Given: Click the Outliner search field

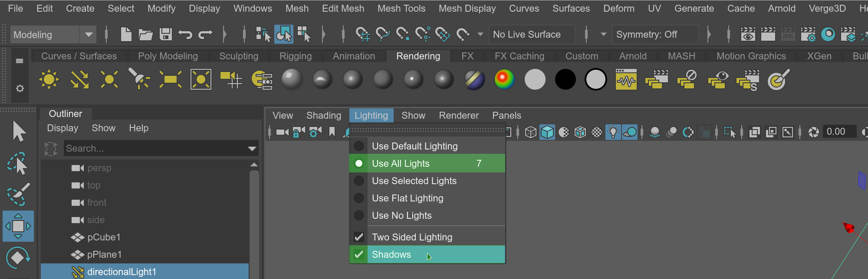Looking at the screenshot, I should pos(155,149).
